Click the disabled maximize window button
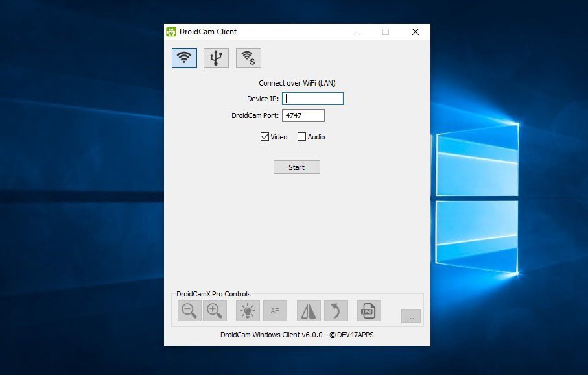Viewport: 588px width, 375px height. point(386,32)
